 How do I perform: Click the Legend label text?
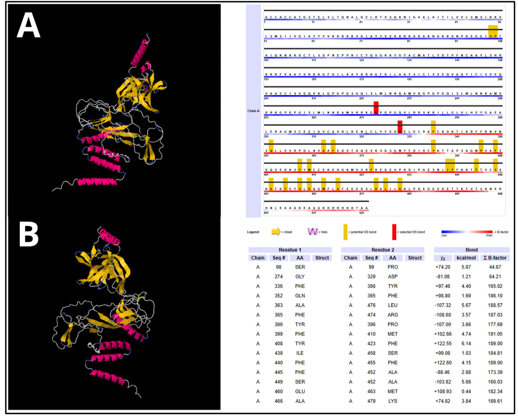[253, 232]
